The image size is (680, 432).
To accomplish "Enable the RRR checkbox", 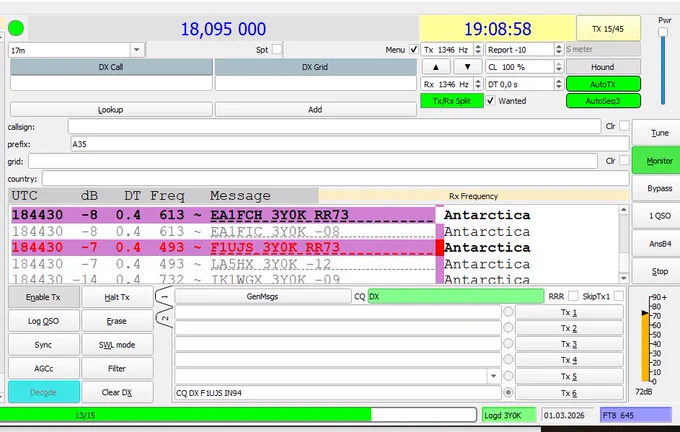I will point(573,296).
